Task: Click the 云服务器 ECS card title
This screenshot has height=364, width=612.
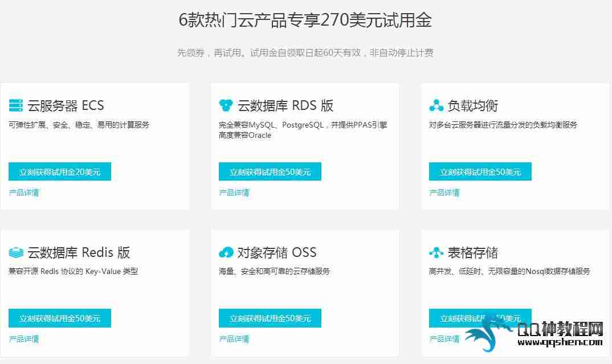Action: (66, 105)
